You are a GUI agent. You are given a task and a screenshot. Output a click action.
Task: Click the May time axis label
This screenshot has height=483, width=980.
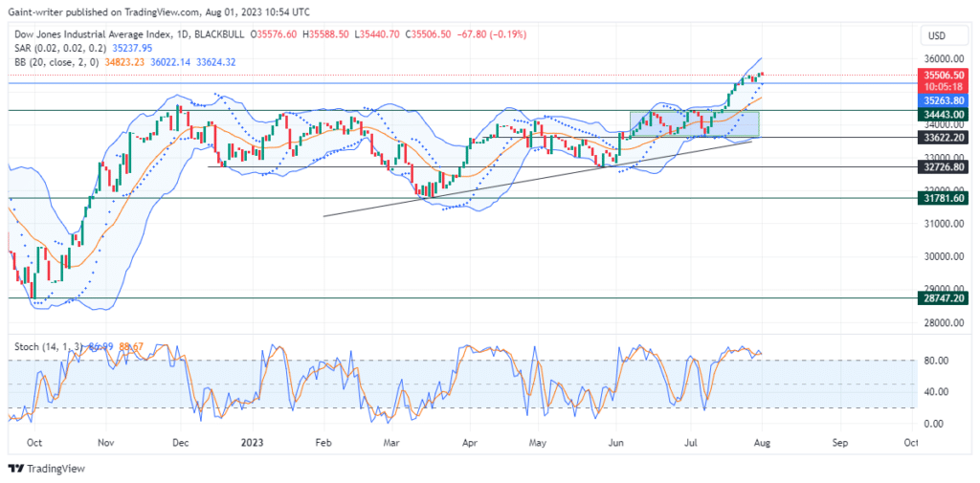pyautogui.click(x=538, y=443)
